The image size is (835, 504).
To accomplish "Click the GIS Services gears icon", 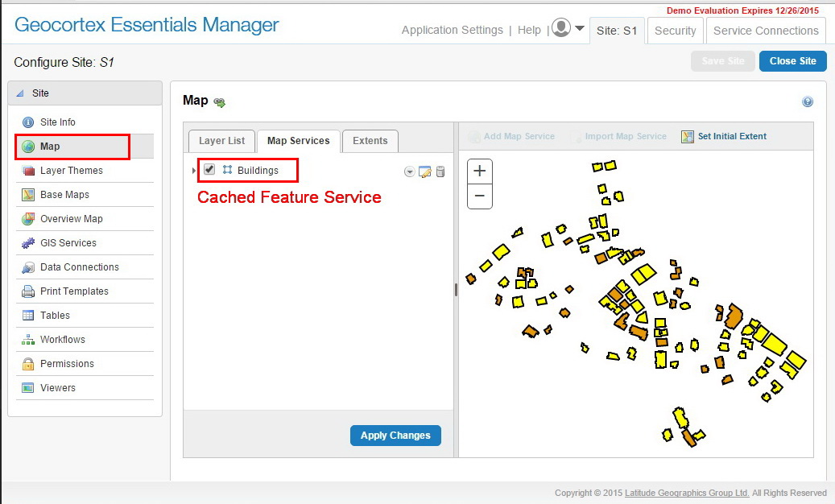I will [x=28, y=243].
